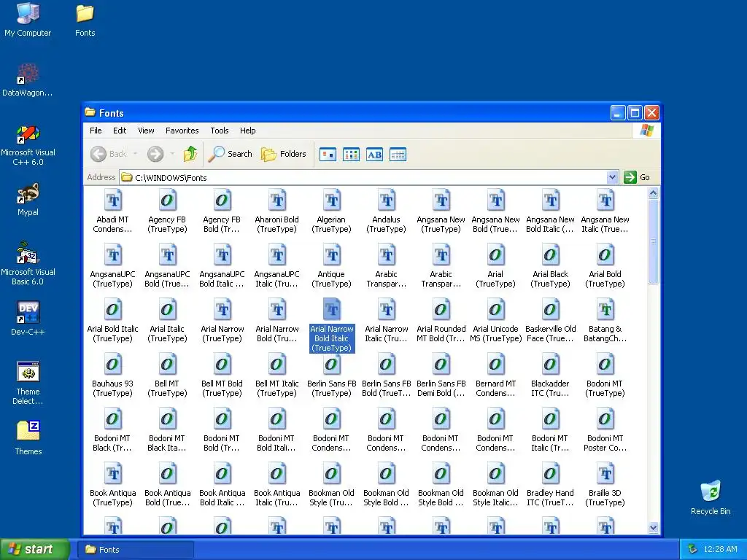The width and height of the screenshot is (747, 560).
Task: Select Antique (TrueType) font file
Action: click(x=332, y=265)
